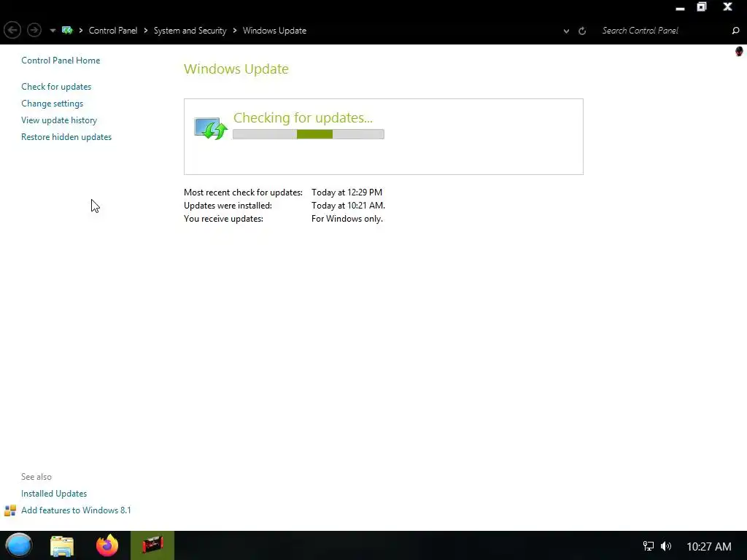Click the Windows Update page heading
The width and height of the screenshot is (747, 560).
pyautogui.click(x=236, y=69)
